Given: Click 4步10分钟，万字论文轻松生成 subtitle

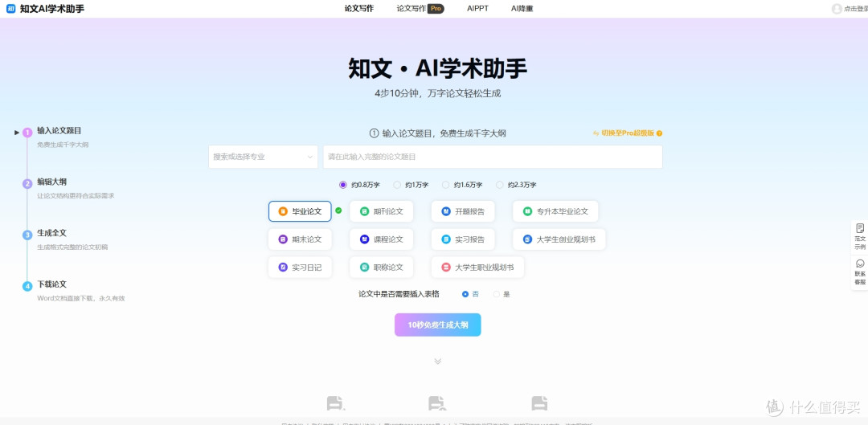Looking at the screenshot, I should click(x=438, y=93).
